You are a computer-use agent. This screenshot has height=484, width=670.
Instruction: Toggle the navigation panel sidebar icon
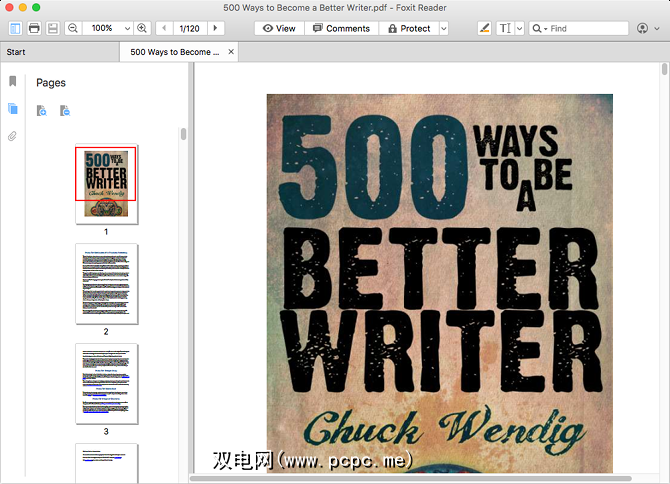[15, 29]
